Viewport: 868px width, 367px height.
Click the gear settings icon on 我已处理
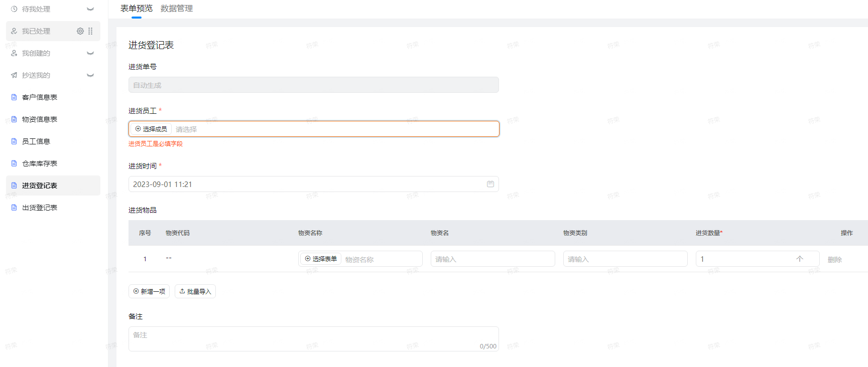pyautogui.click(x=80, y=31)
